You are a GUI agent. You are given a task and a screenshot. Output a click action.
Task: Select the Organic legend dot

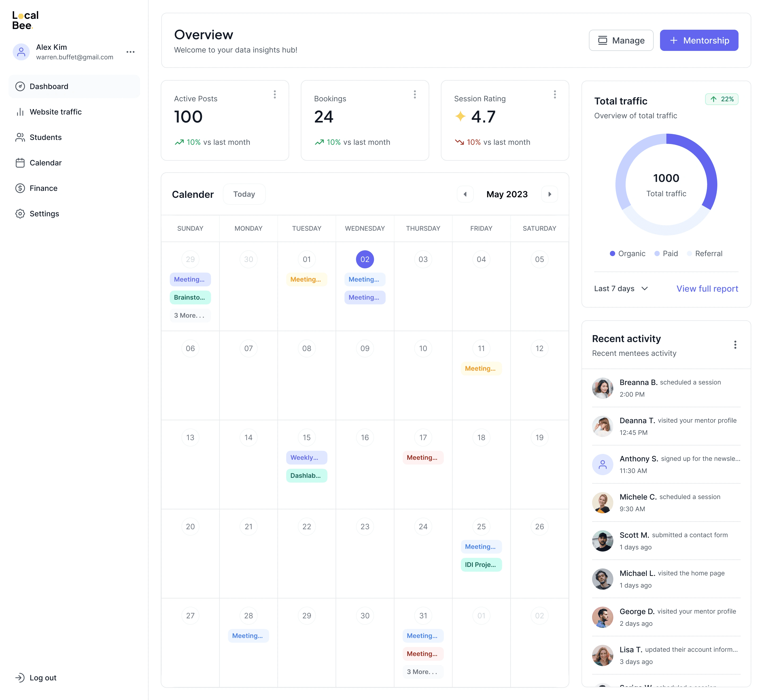(613, 253)
